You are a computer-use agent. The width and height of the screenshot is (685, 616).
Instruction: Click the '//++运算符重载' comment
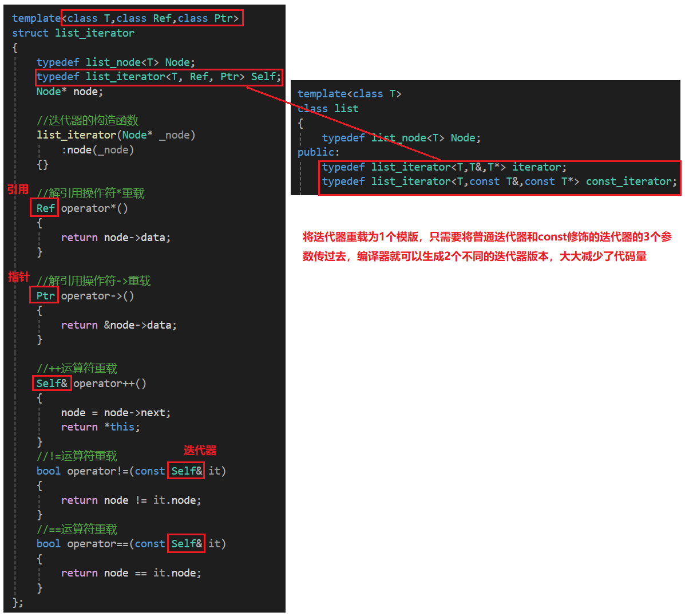click(x=77, y=368)
